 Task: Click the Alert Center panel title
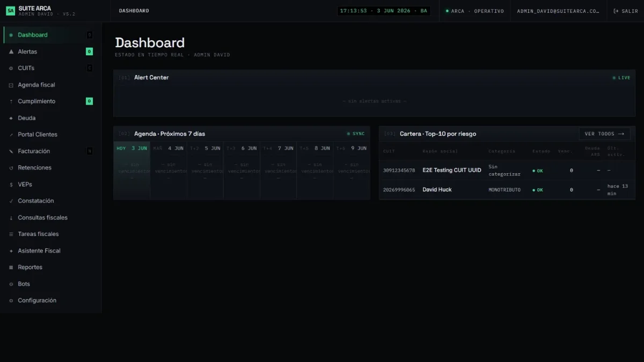(x=151, y=78)
